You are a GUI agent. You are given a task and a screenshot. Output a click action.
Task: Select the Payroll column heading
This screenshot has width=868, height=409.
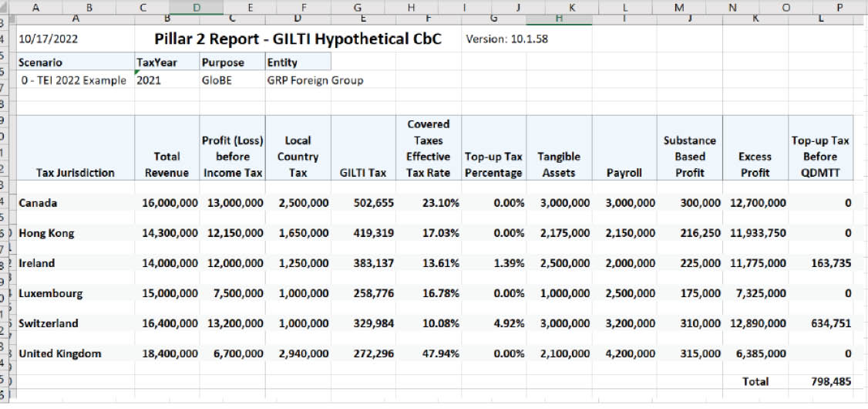[x=624, y=148]
